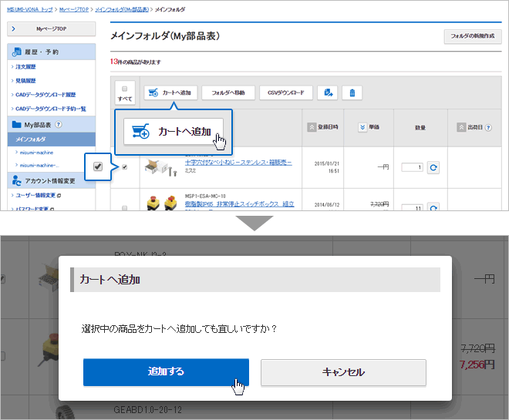Click the trash delete icon in toolbar
This screenshot has width=509, height=420.
tap(352, 92)
